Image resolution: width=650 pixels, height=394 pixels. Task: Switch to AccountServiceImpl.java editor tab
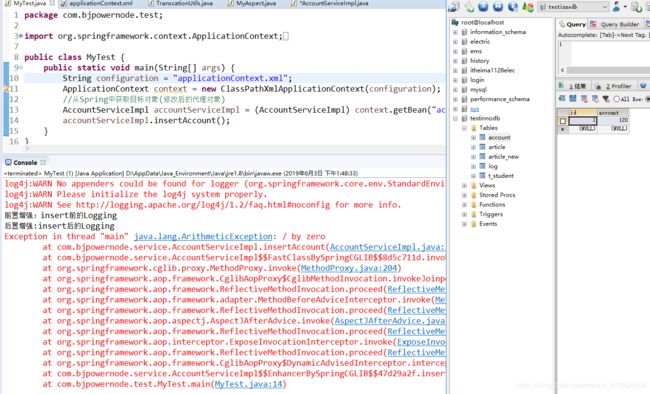pyautogui.click(x=329, y=3)
